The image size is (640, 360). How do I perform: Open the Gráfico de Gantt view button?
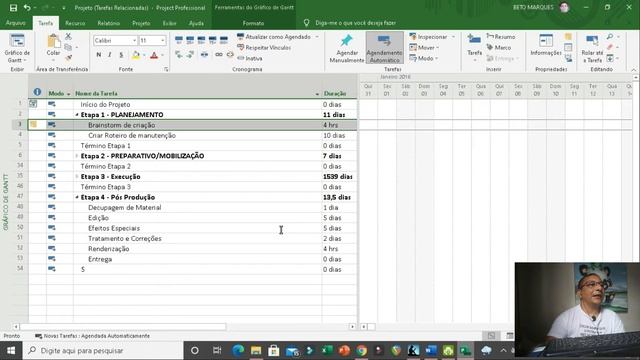17,48
